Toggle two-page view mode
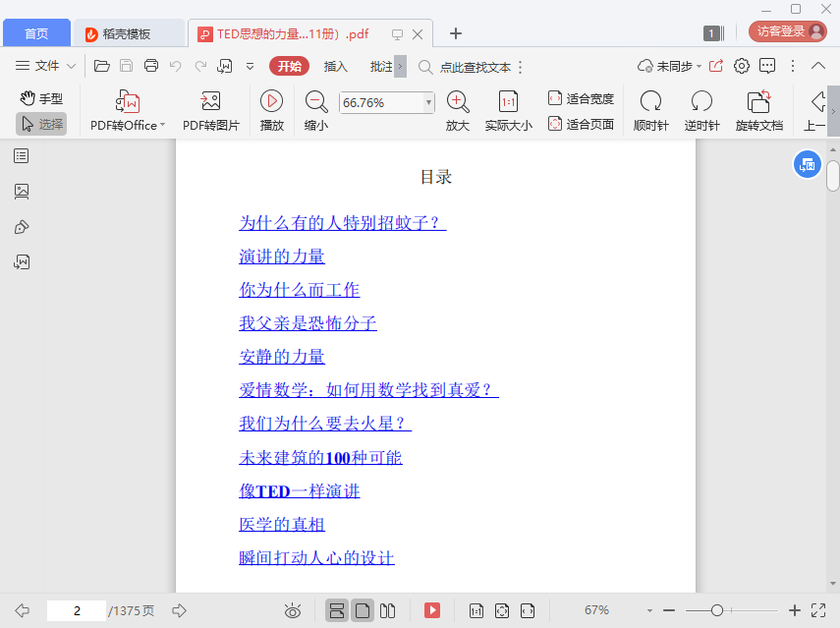The width and height of the screenshot is (840, 628). 387,610
